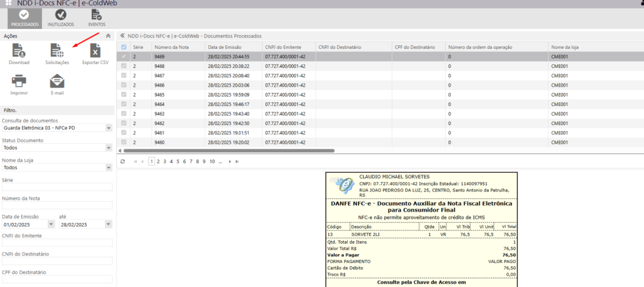The image size is (644, 287).
Task: Switch to the Inutilizados tab
Action: (60, 18)
